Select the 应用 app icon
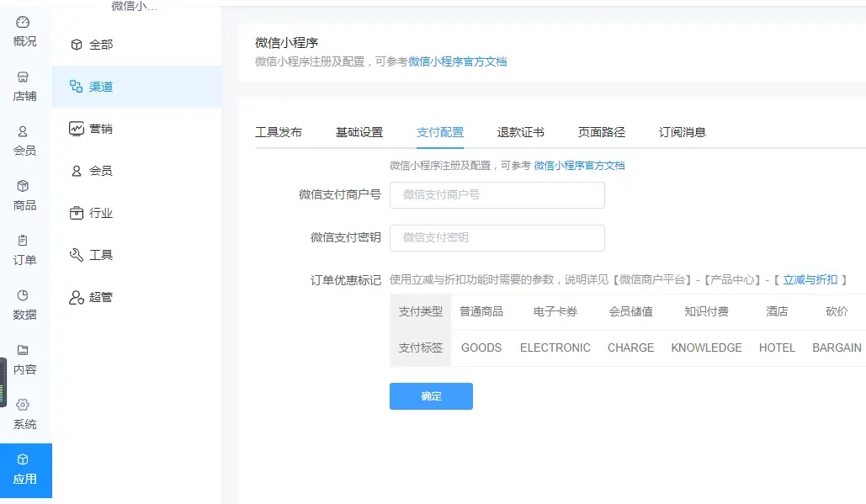The width and height of the screenshot is (866, 504). click(x=23, y=459)
